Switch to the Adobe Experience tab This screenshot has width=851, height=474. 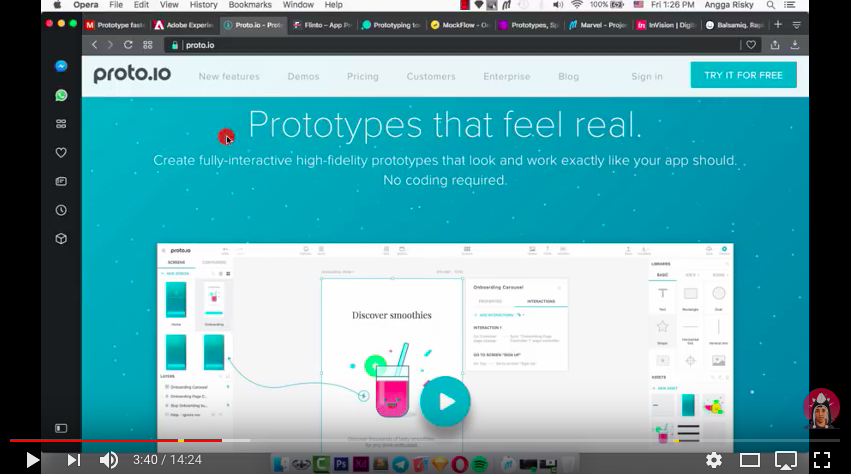185,25
